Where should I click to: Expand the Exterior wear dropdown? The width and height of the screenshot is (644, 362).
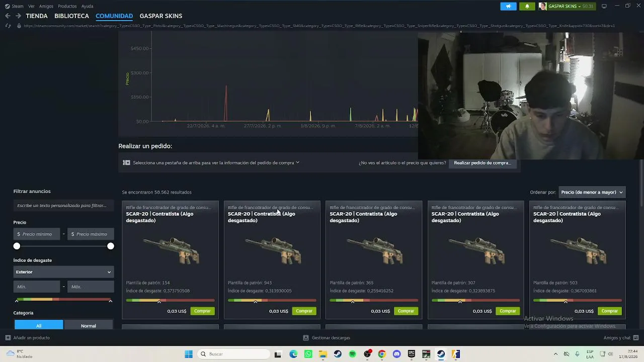(x=63, y=272)
